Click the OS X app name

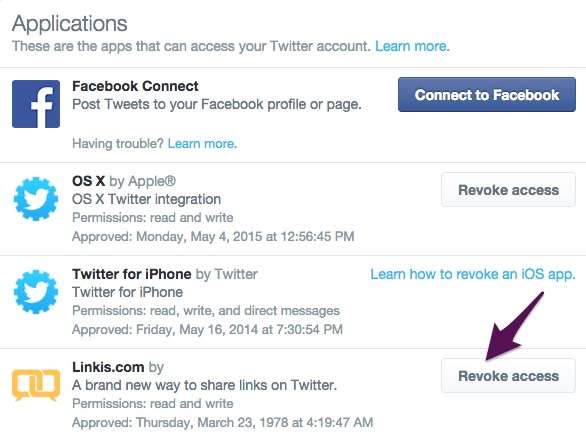pyautogui.click(x=88, y=181)
